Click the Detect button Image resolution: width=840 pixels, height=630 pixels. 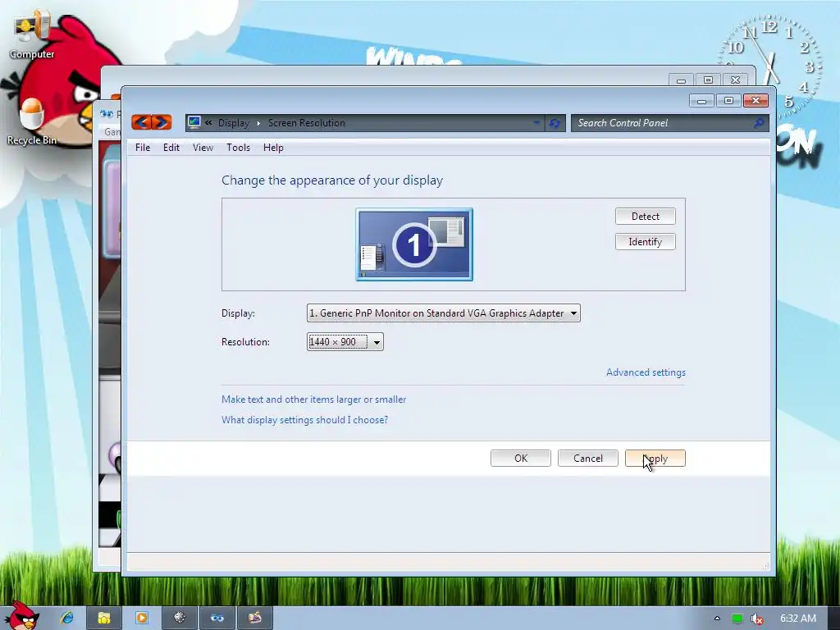[646, 217]
